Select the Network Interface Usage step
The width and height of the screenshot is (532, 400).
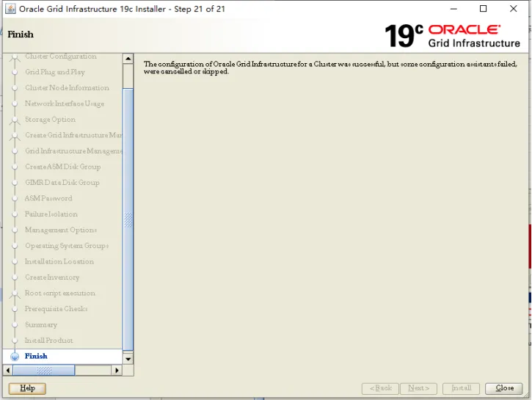[65, 103]
